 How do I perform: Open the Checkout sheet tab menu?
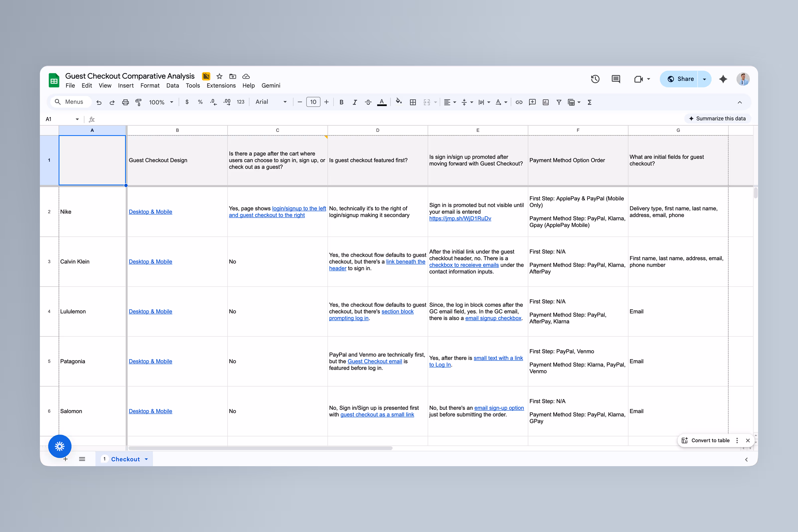pyautogui.click(x=147, y=459)
